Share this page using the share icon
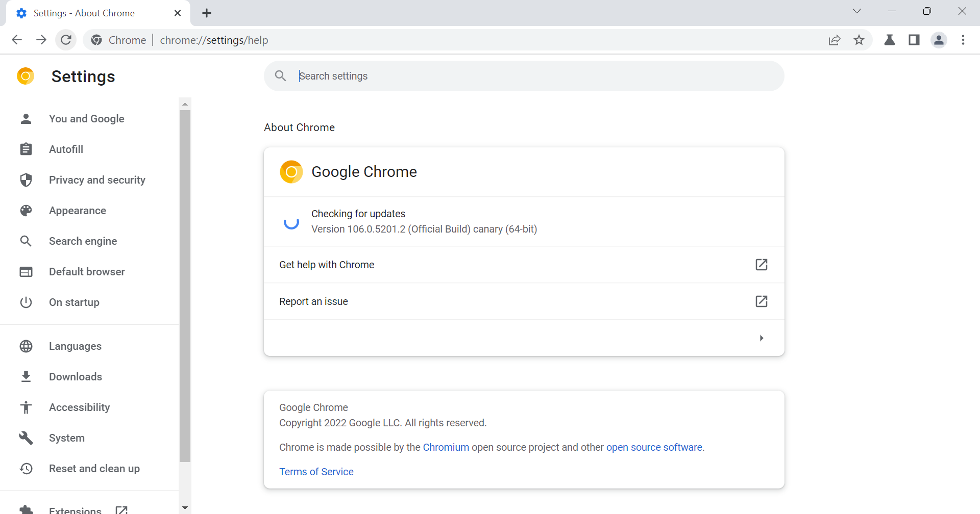Image resolution: width=980 pixels, height=514 pixels. coord(835,40)
